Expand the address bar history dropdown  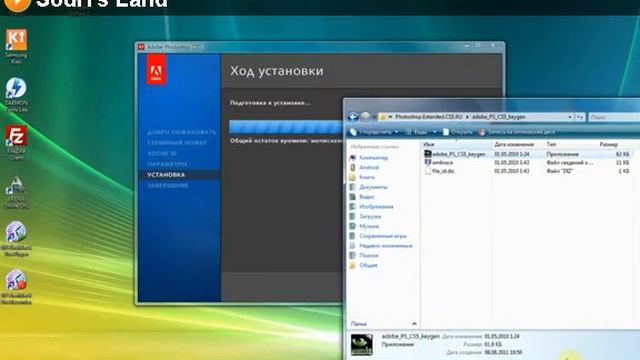[x=570, y=117]
